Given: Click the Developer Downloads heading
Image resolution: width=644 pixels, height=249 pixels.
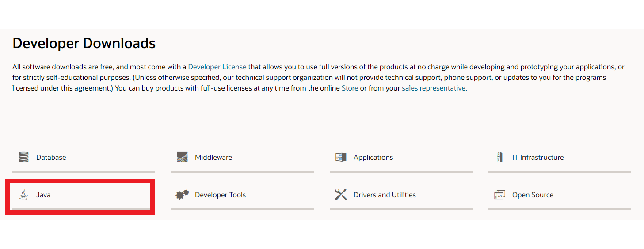Looking at the screenshot, I should click(x=84, y=43).
